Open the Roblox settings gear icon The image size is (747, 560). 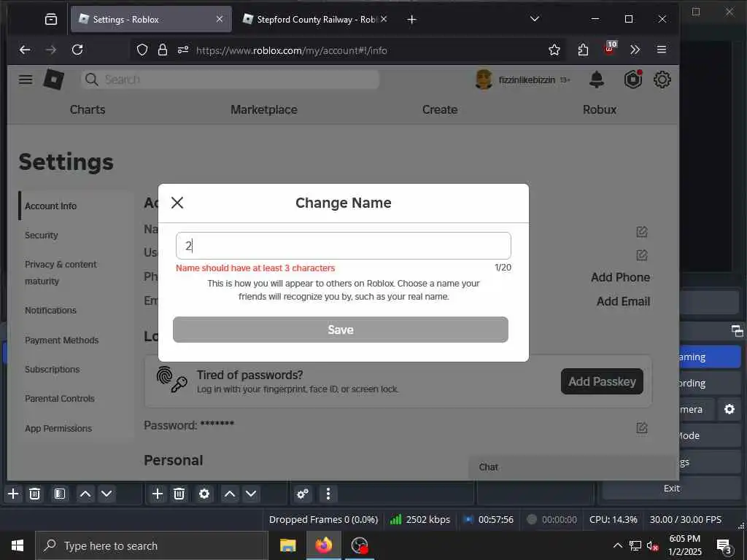pyautogui.click(x=662, y=79)
